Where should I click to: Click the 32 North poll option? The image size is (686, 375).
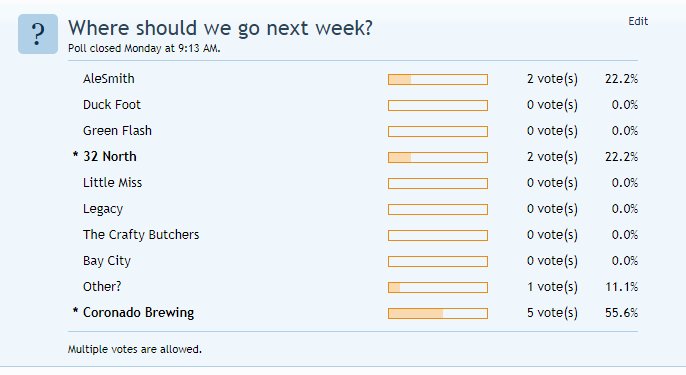(110, 157)
